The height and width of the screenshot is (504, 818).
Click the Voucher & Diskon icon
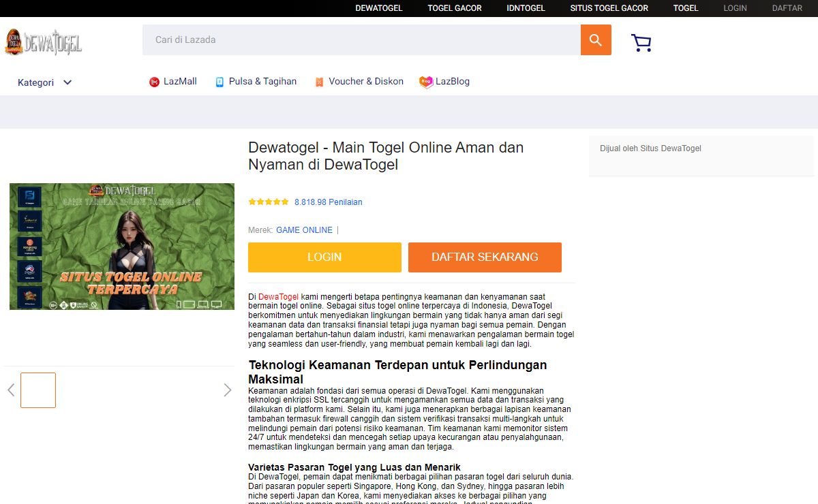[x=319, y=82]
